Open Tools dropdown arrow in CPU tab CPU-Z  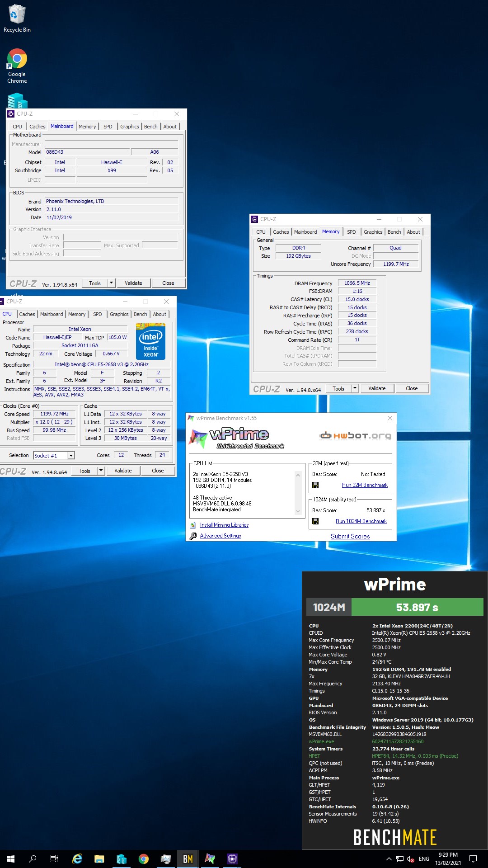pyautogui.click(x=101, y=471)
